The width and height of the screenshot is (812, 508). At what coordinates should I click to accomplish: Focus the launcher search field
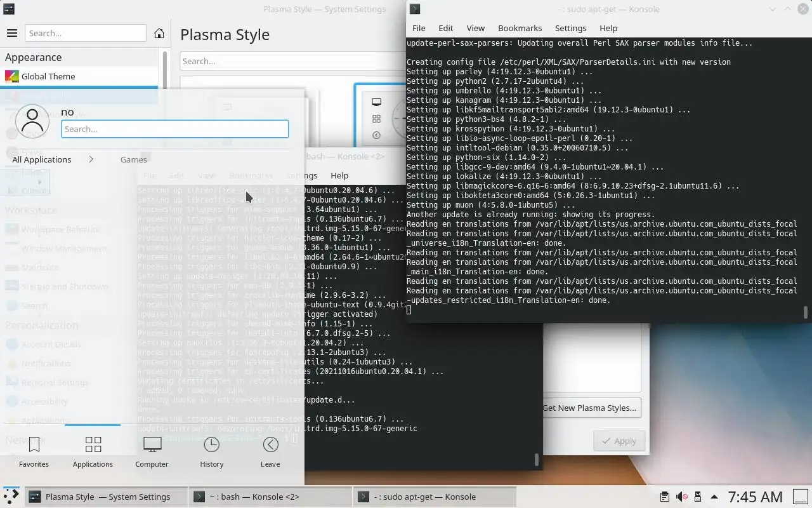point(175,129)
